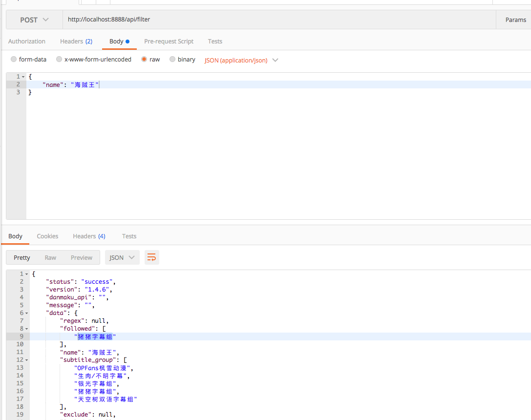Click the "regex": null line
Screen dimensions: 531x420
tap(85, 320)
